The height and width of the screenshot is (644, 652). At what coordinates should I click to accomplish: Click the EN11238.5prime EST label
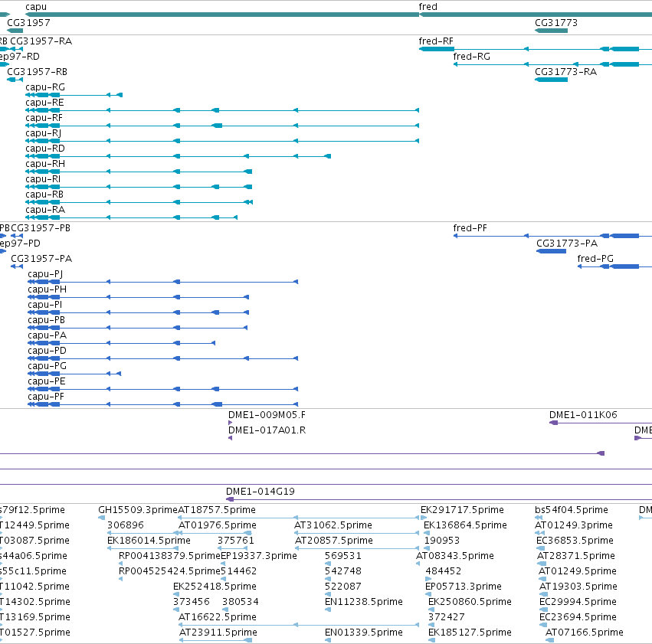[364, 603]
